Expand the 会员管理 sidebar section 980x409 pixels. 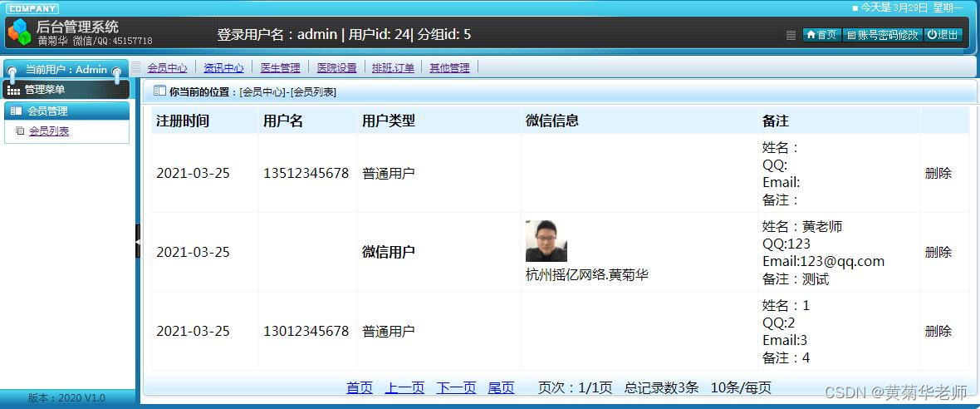click(x=67, y=111)
